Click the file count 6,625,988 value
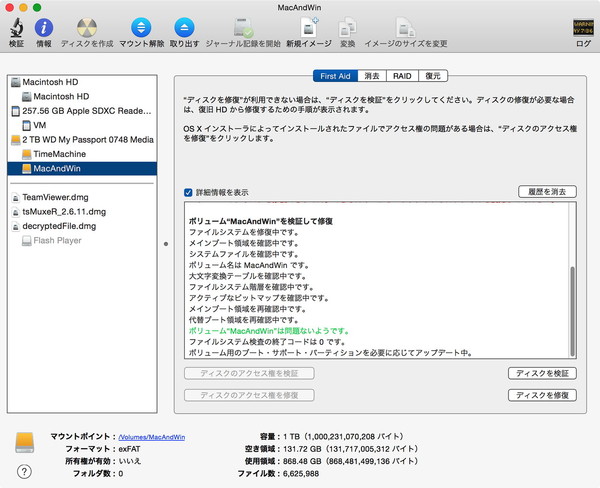This screenshot has height=488, width=600. [301, 473]
